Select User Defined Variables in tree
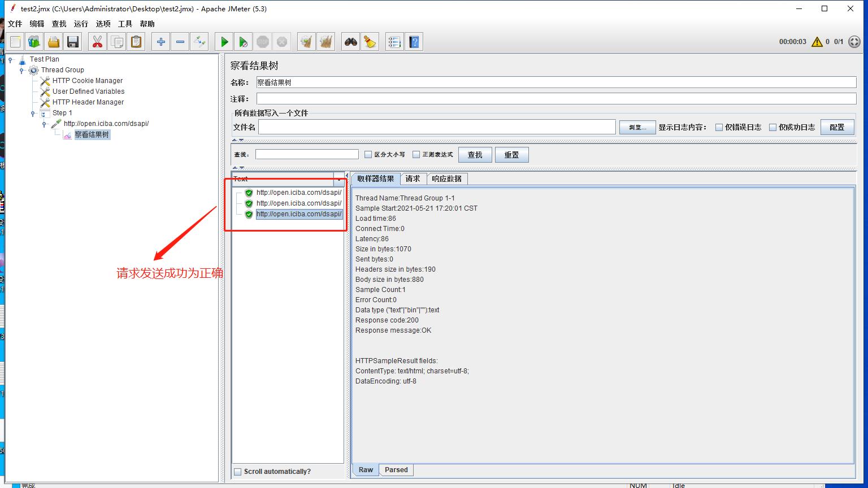 coord(88,91)
